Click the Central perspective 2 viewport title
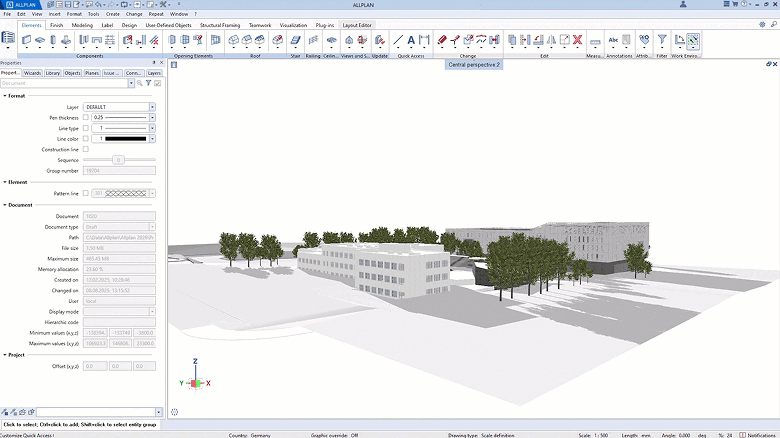 click(474, 64)
